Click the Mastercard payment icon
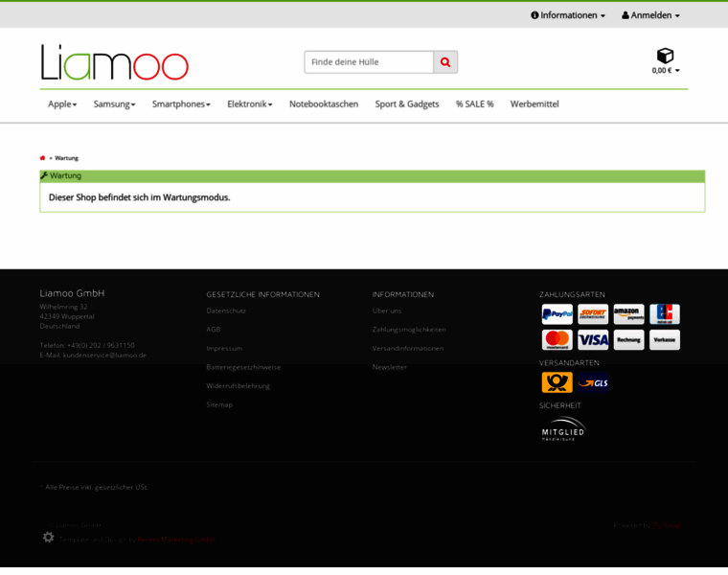 [557, 340]
